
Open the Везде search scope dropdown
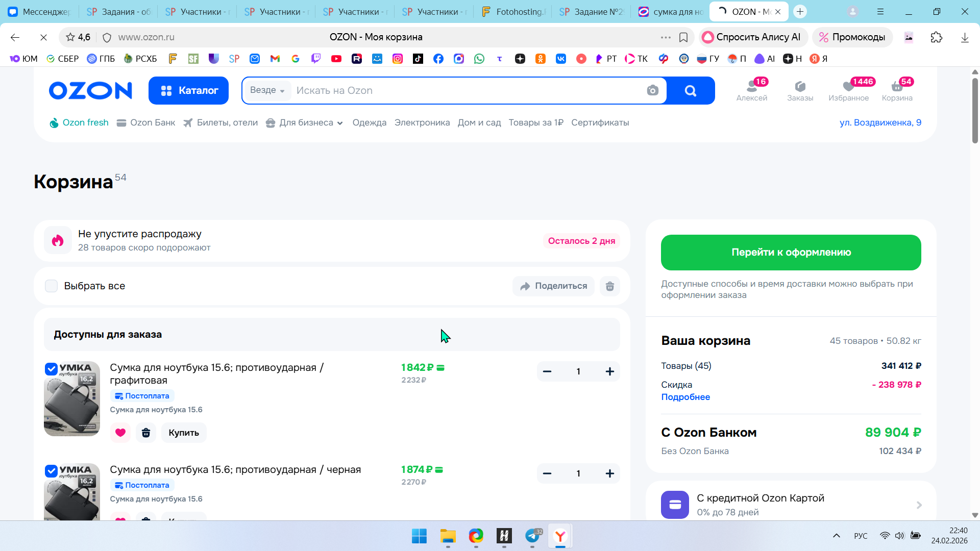click(x=267, y=90)
